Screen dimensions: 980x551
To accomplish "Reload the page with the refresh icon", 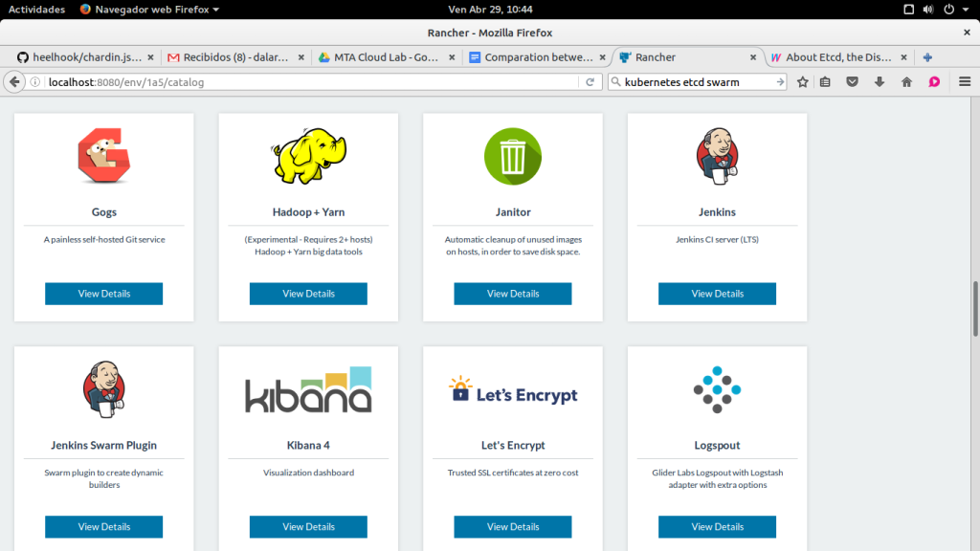I will pos(590,82).
